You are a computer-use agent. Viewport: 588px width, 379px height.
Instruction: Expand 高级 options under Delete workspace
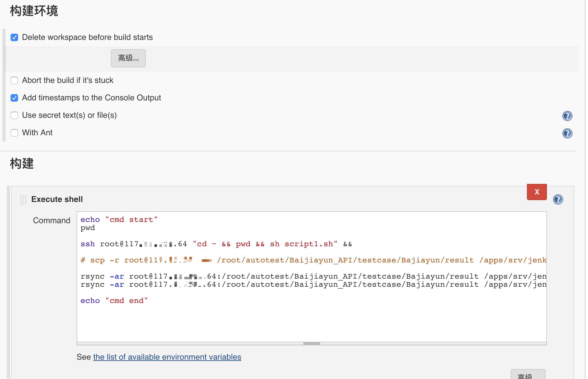click(128, 58)
